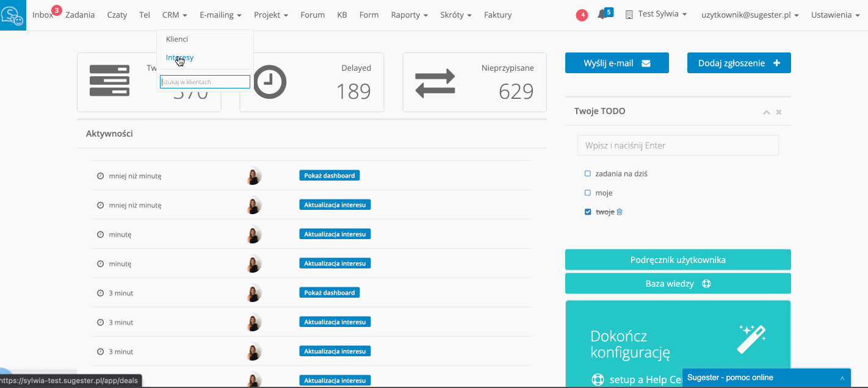Click the 'Aktualizacja interesu' label in the mniej niż minutę row
Viewport: 868px width, 388px height.
pyautogui.click(x=335, y=205)
